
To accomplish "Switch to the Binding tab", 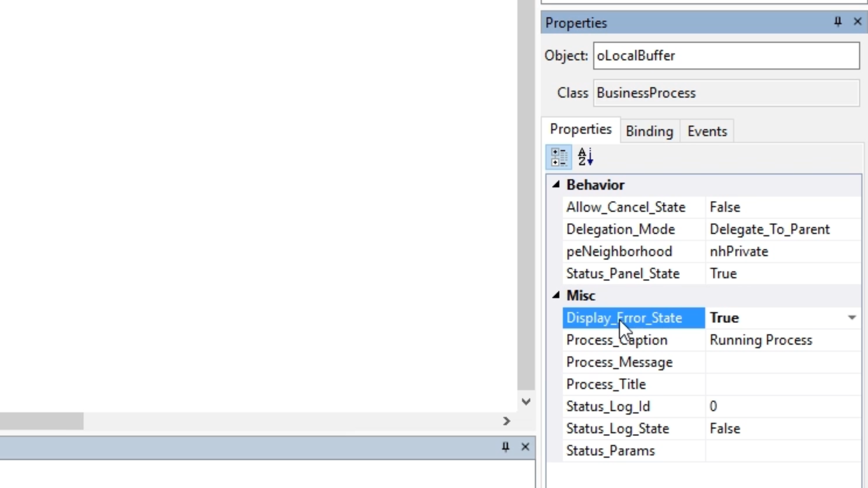I will [x=649, y=131].
